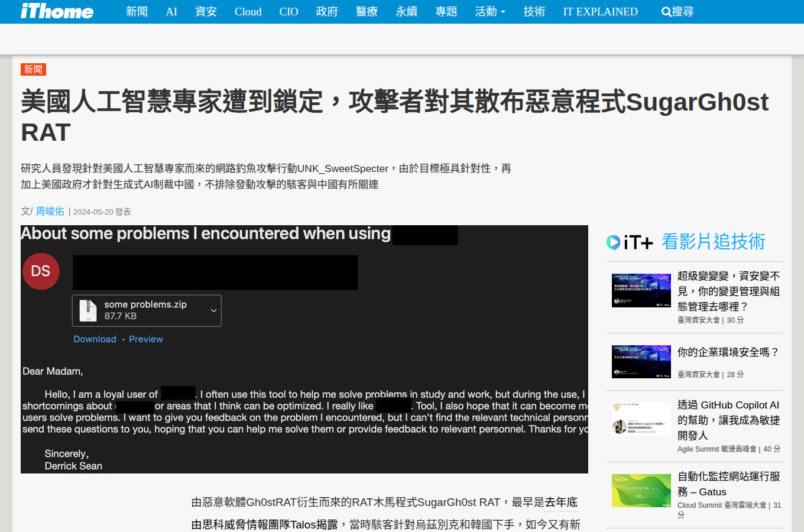This screenshot has width=804, height=532.
Task: Open video title 透過 GitHub Copilot AI 的幫助
Action: [x=729, y=420]
